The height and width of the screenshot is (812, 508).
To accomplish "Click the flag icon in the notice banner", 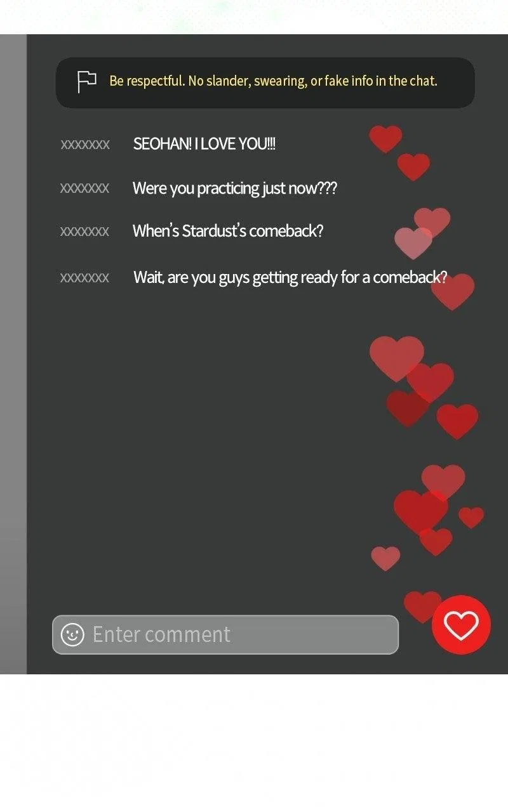I will click(x=86, y=82).
